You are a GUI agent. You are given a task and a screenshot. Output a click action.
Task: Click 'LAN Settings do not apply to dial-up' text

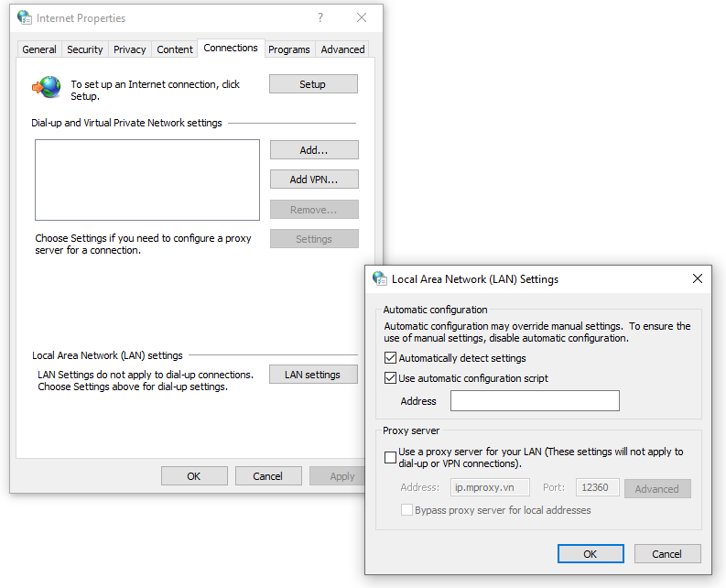146,380
